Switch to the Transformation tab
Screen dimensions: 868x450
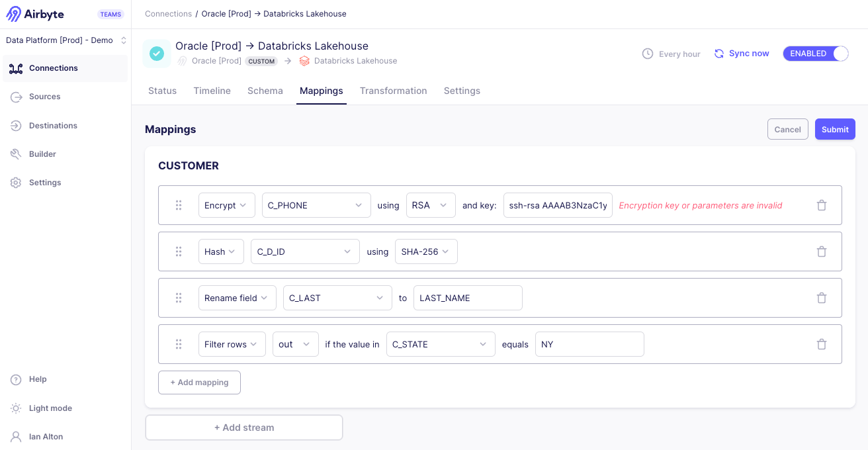(x=394, y=91)
